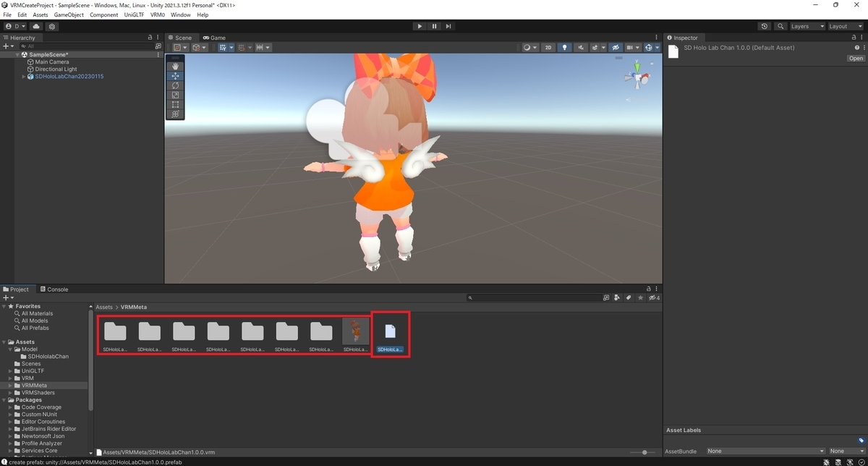Toggle the Hierarchy panel lock icon
The width and height of the screenshot is (868, 466).
pos(150,38)
